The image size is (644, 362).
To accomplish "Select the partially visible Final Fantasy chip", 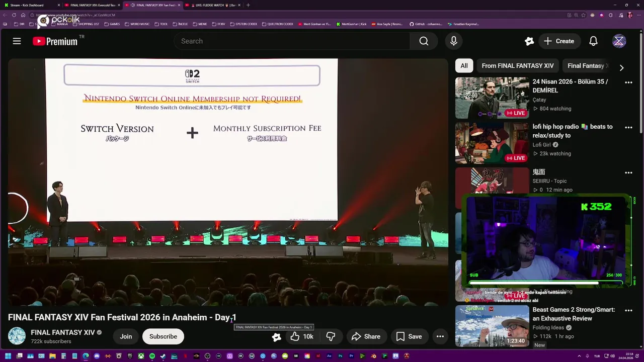I will point(587,66).
